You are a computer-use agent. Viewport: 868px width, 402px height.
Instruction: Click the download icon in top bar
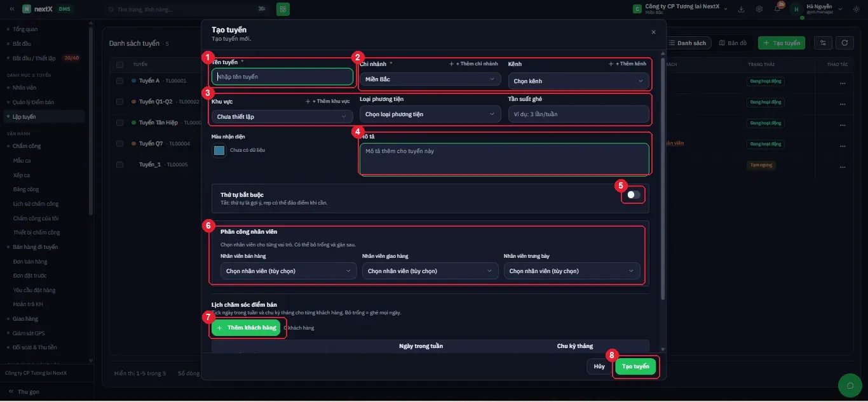coord(742,9)
